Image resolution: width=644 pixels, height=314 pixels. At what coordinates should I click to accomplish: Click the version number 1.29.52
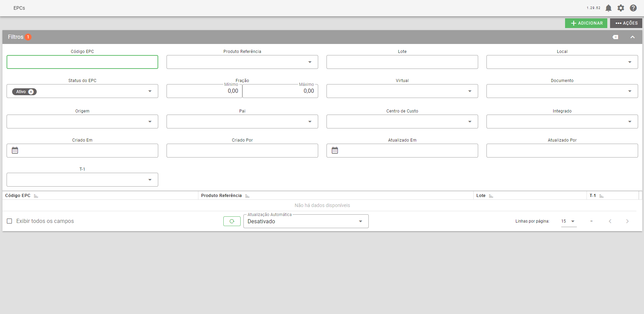[593, 8]
